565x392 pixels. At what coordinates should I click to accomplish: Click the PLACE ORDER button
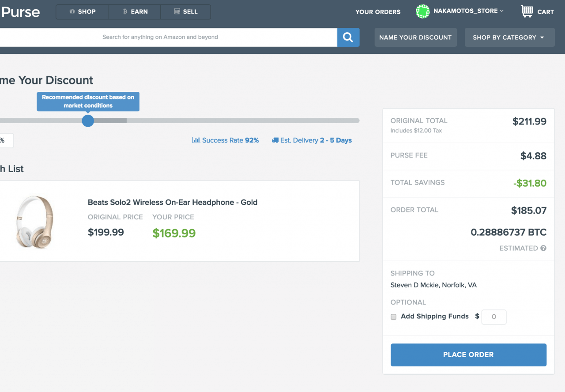coord(468,355)
